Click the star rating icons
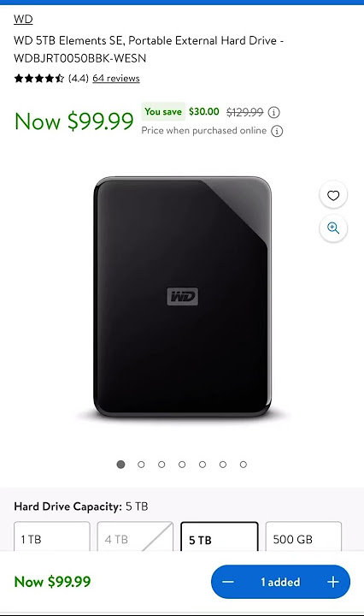The height and width of the screenshot is (616, 364). 38,79
